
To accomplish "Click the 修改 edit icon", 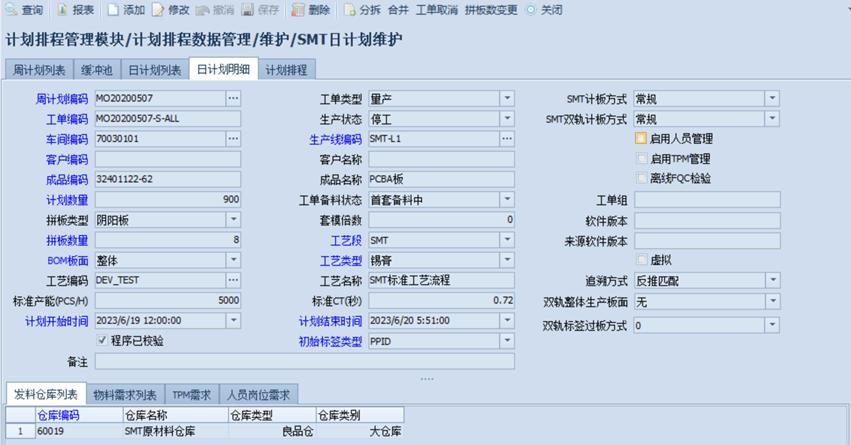I will point(158,10).
